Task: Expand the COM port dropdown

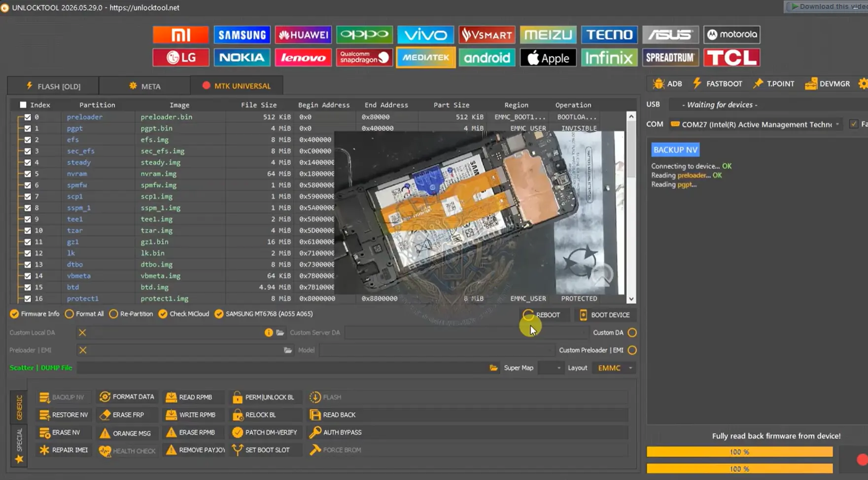Action: coord(837,124)
